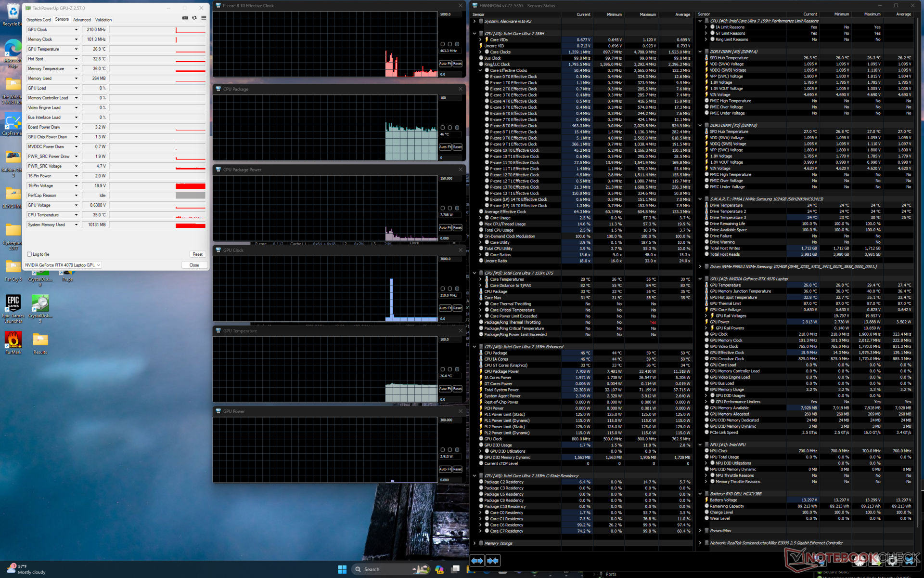
Task: Click the GPU-Z refresh icon
Action: [x=194, y=18]
